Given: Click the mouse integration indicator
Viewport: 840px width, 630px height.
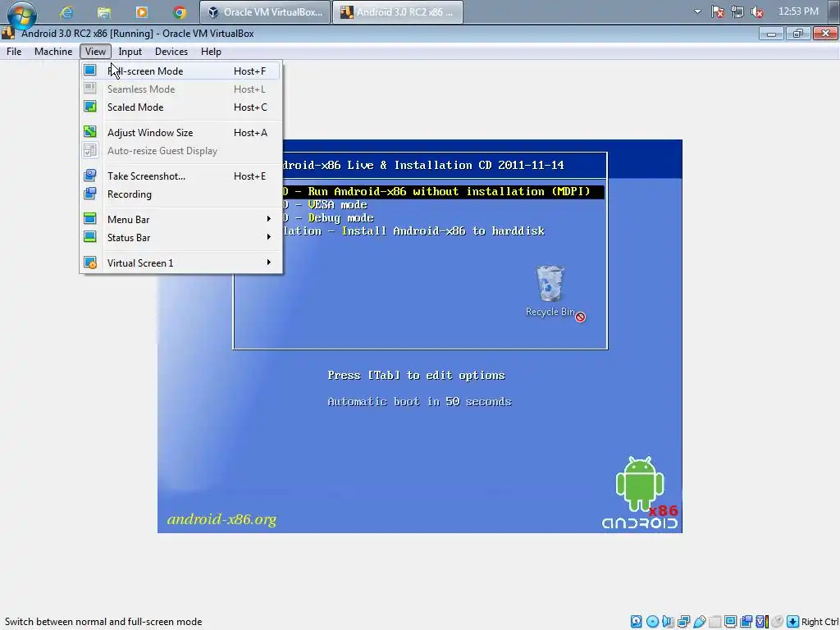Looking at the screenshot, I should pos(778,622).
